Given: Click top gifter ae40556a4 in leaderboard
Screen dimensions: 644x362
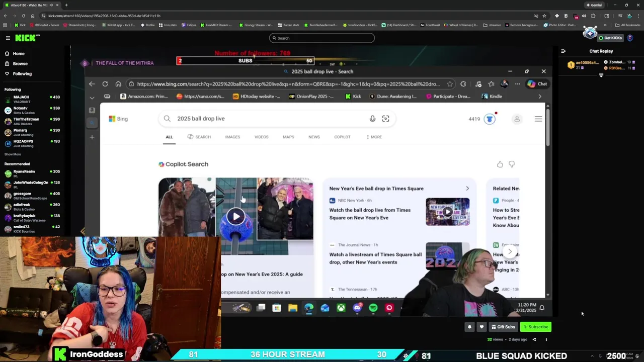Looking at the screenshot, I should tap(583, 65).
